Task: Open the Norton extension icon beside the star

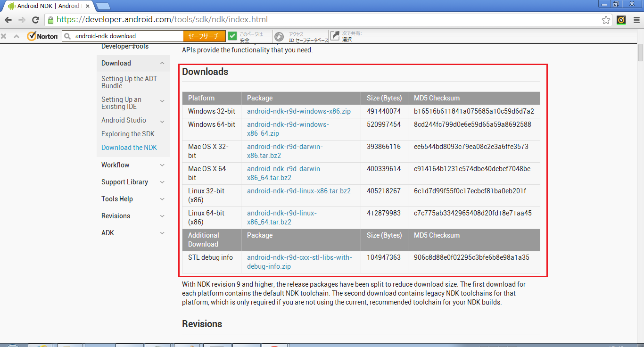Action: coord(621,20)
